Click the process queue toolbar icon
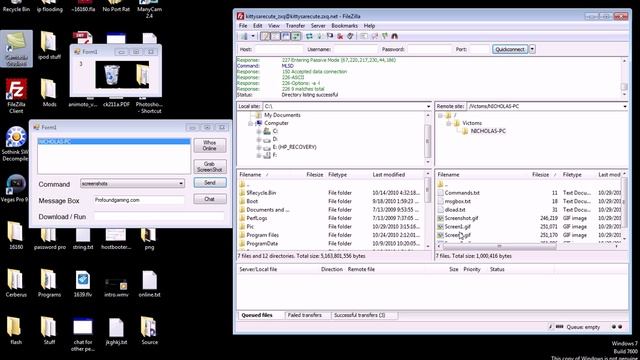Viewport: 640px width, 360px height. (x=320, y=36)
